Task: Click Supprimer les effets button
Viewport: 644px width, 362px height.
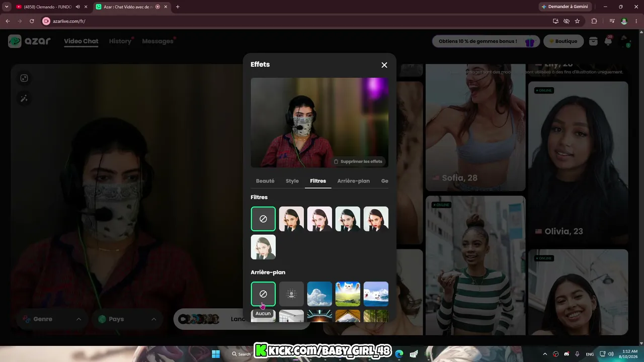Action: coord(358,161)
